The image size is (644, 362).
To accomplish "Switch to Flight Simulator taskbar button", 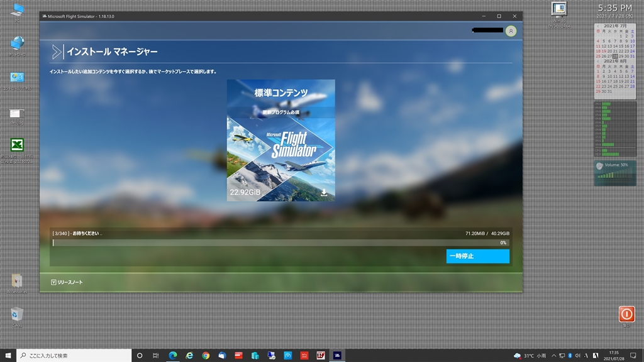I will point(337,356).
